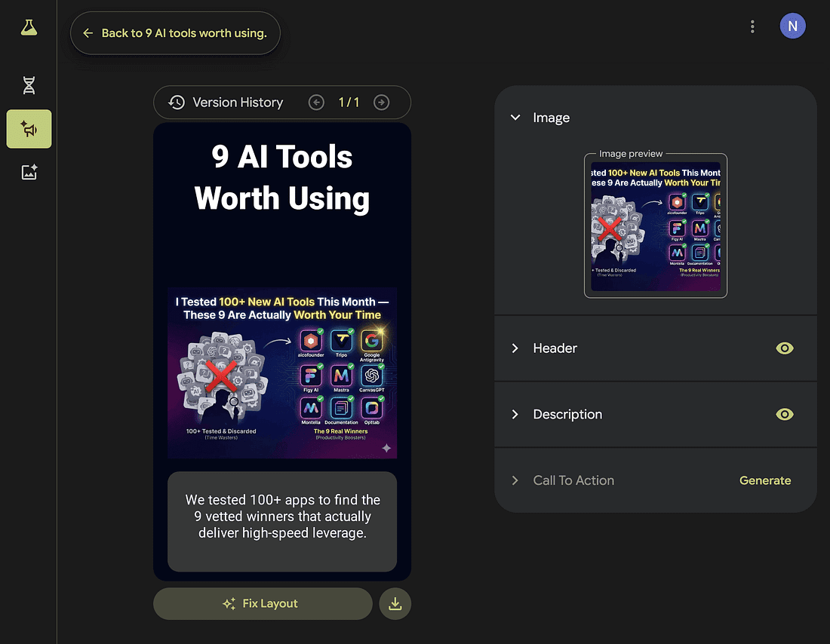The image size is (830, 644).
Task: Go to previous version arrow
Action: tap(316, 103)
